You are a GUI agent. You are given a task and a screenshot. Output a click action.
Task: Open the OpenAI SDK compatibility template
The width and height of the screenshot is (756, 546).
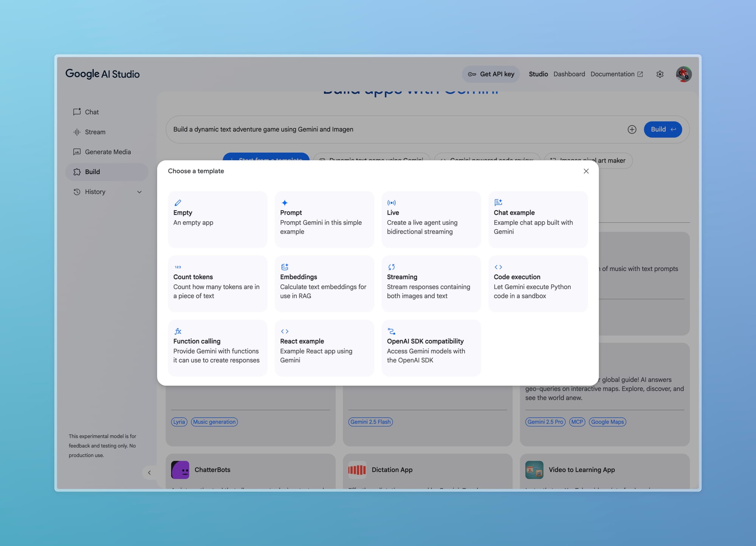431,348
